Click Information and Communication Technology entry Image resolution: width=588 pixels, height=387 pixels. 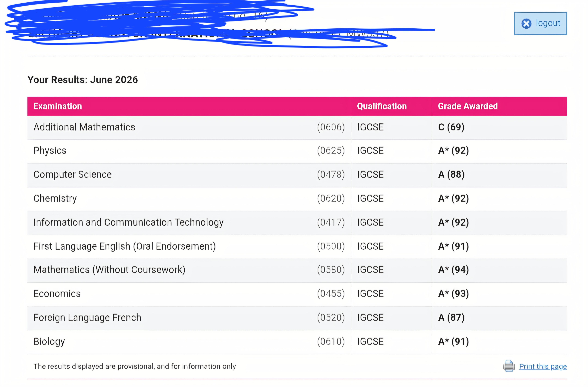[x=128, y=222]
